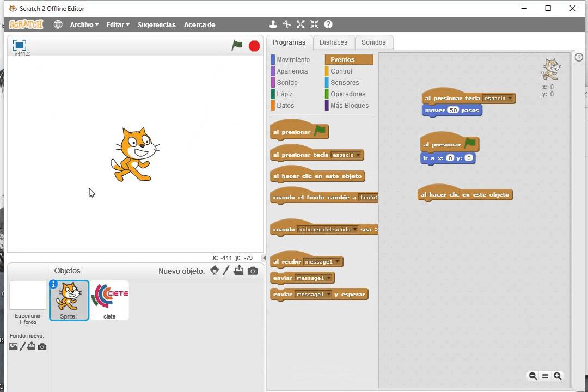The image size is (588, 392).
Task: Collapse the stage with small arrow
Action: pos(264,258)
